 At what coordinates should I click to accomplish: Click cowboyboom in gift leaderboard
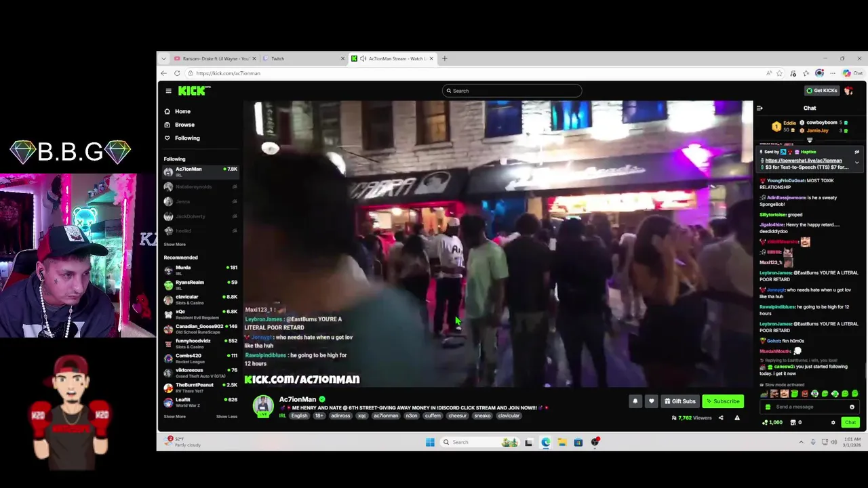click(x=821, y=123)
